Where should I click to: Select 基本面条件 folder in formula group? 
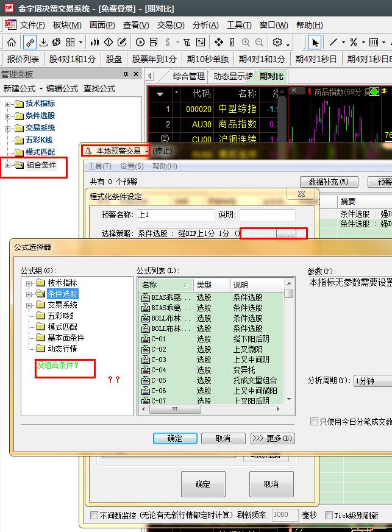click(66, 338)
